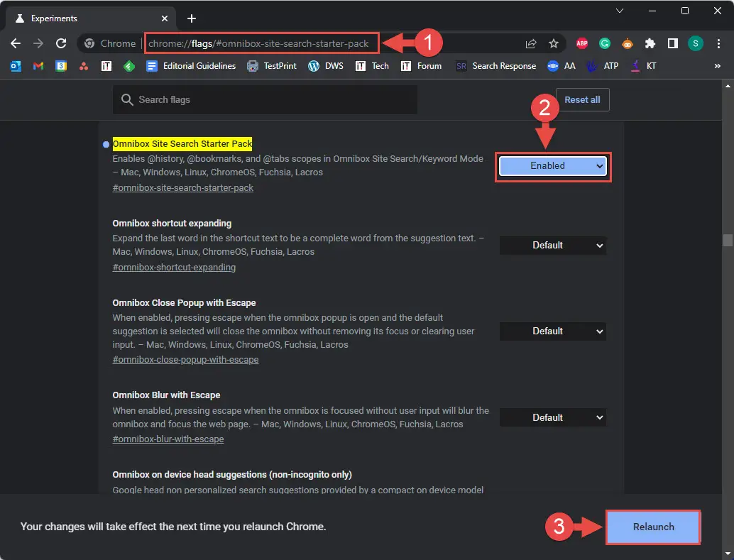734x560 pixels.
Task: Open the Search Response bookmark
Action: click(496, 66)
